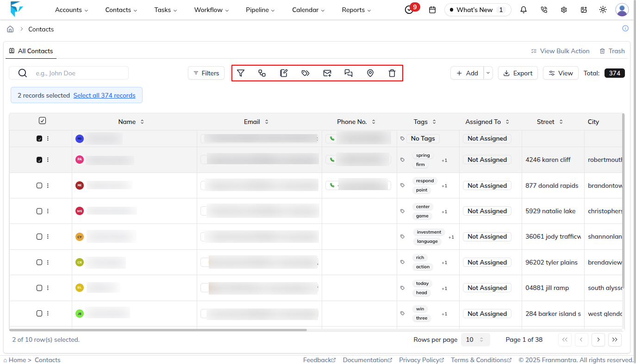The height and width of the screenshot is (364, 636).
Task: Open the settings gear icon
Action: (x=564, y=10)
